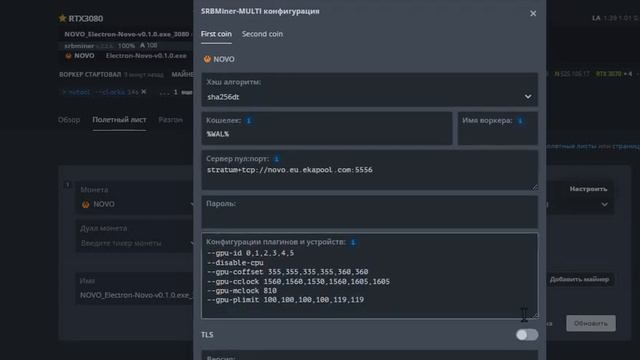Click the Настроить link
Screen dimensions: 640x360
click(588, 189)
